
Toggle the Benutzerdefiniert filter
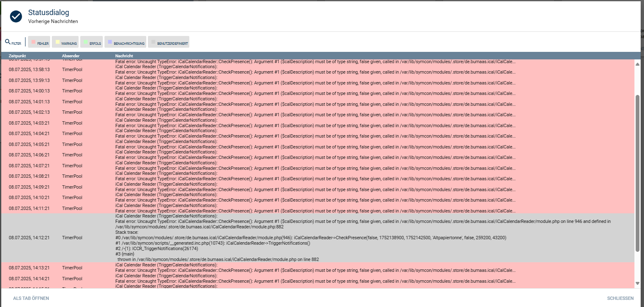pos(168,42)
